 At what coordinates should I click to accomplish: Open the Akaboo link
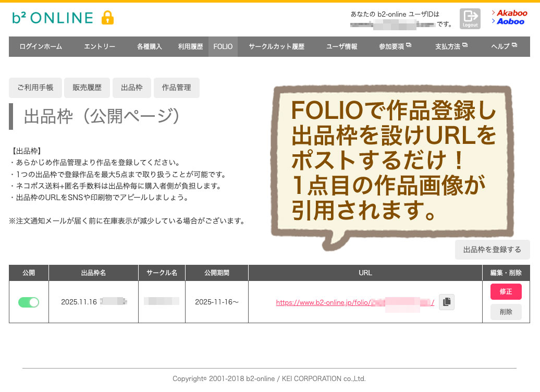pos(509,13)
